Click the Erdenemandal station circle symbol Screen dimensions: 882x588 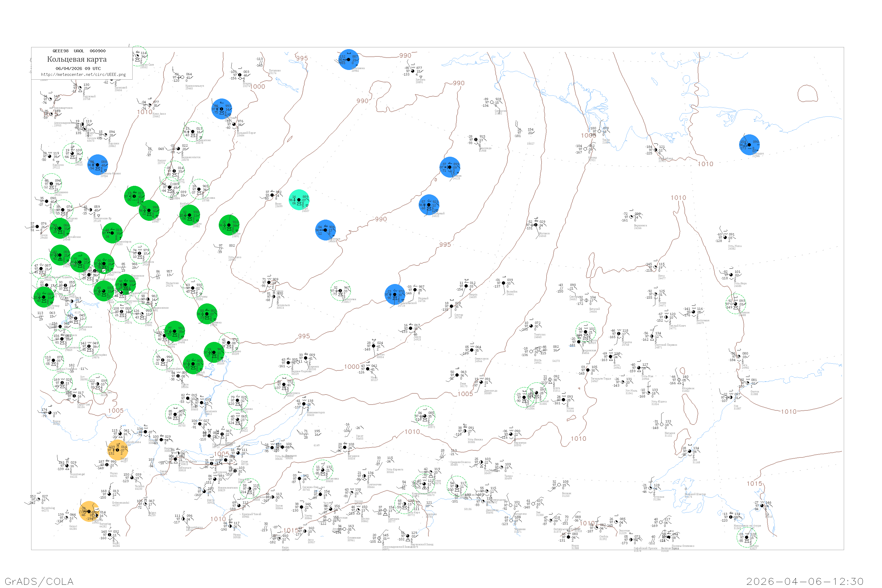(x=109, y=494)
